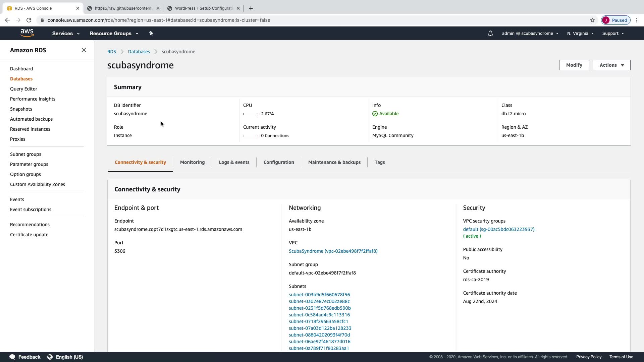
Task: Open a new browser tab
Action: (x=251, y=8)
